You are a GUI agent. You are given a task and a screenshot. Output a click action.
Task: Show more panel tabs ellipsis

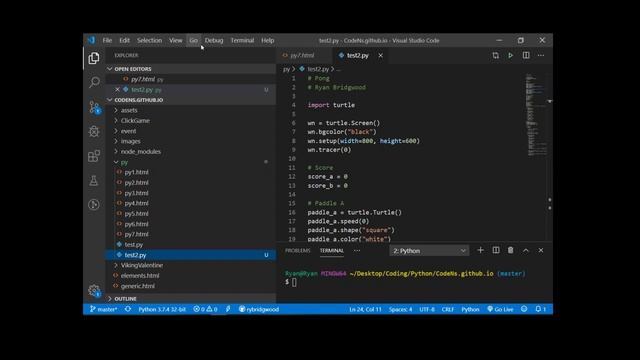pyautogui.click(x=357, y=251)
